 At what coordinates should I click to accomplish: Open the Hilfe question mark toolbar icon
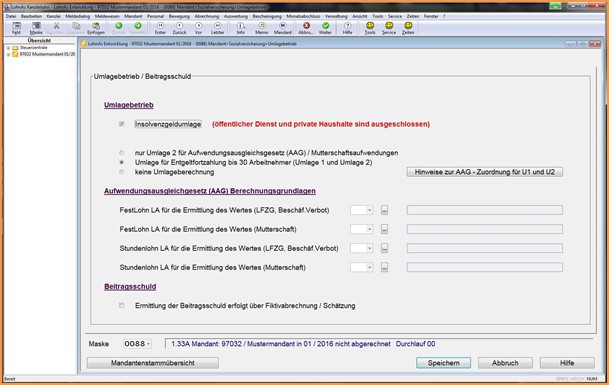click(x=347, y=28)
